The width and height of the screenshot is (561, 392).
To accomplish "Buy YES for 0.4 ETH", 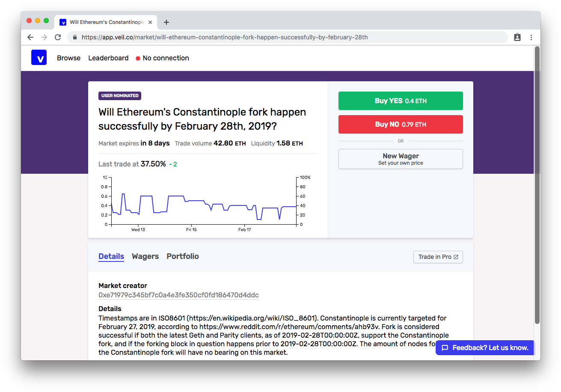I will click(401, 101).
